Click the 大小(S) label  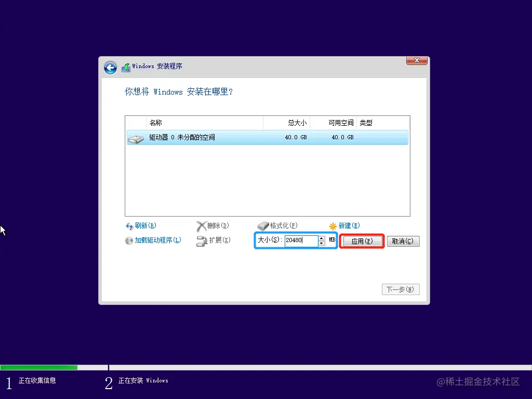pyautogui.click(x=270, y=240)
